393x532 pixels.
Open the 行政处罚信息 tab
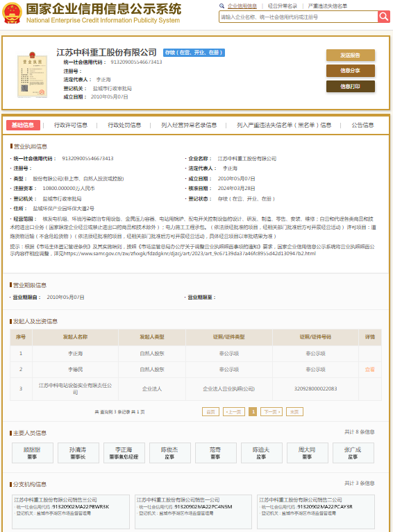coord(124,125)
